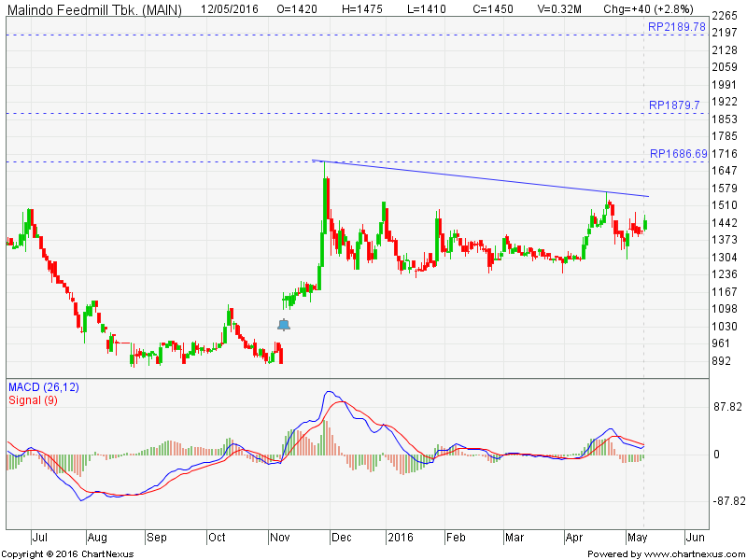Click the Nov label on time axis
Viewport: 747px width, 560px height.
tap(279, 538)
